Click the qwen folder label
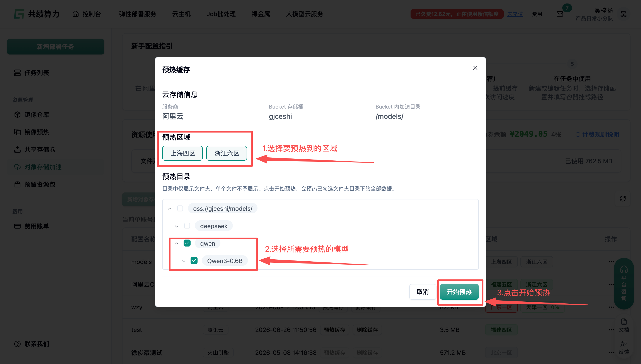The image size is (641, 364). coord(208,243)
